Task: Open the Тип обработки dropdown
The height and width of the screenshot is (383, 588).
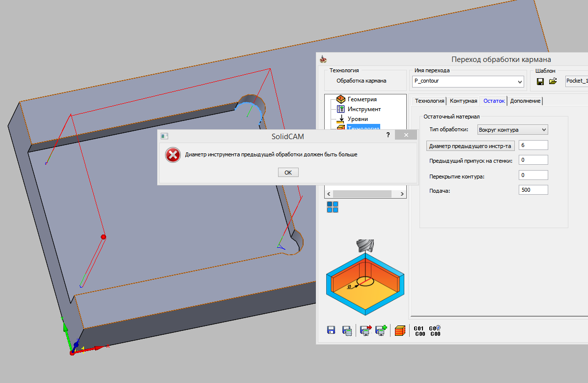Action: 512,129
